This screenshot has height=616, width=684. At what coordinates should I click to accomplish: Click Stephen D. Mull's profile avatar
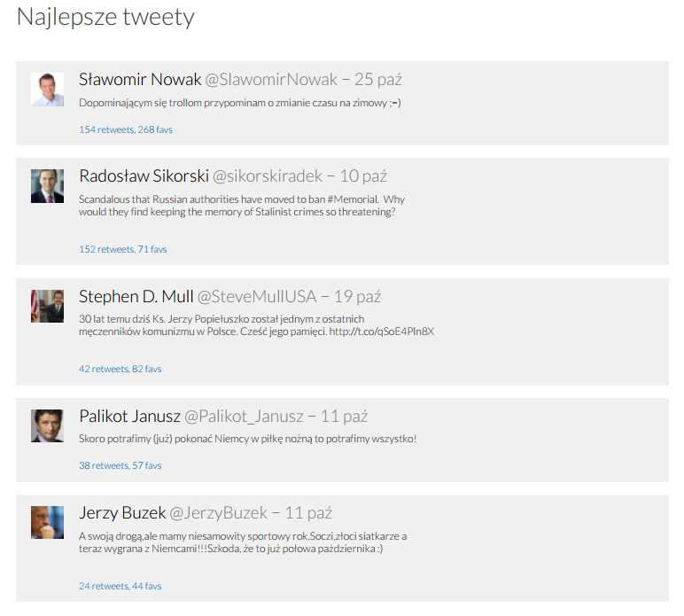click(x=47, y=306)
